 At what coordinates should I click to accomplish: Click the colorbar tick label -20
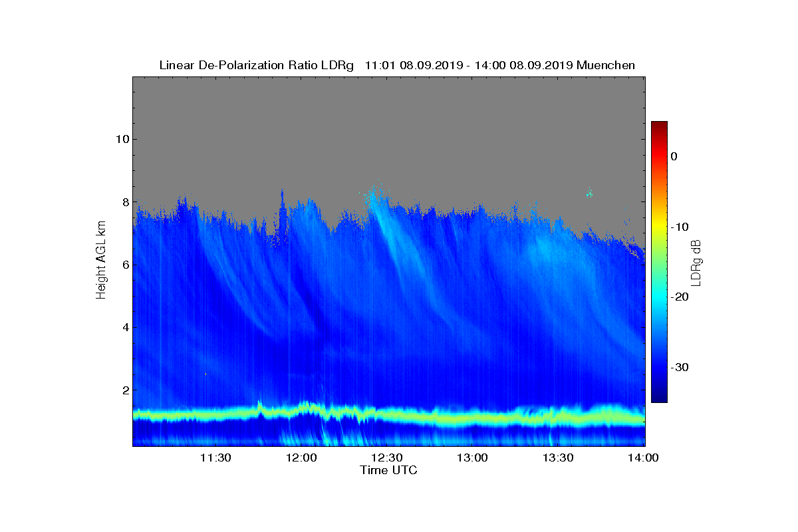pos(679,297)
